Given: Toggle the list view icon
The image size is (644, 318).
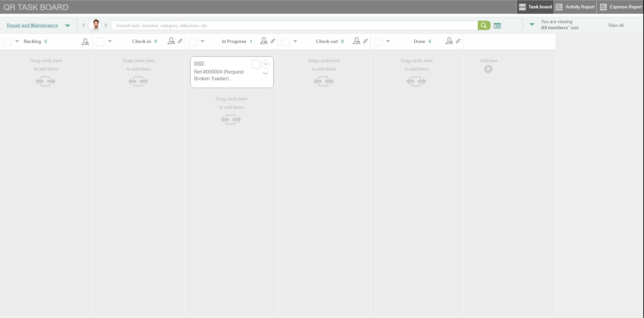Looking at the screenshot, I should click(497, 26).
